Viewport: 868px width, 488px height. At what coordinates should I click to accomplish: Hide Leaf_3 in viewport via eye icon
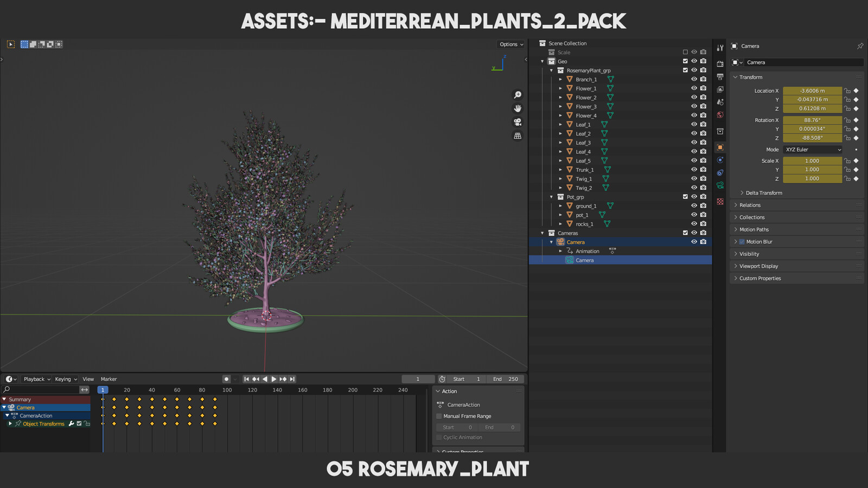tap(694, 143)
